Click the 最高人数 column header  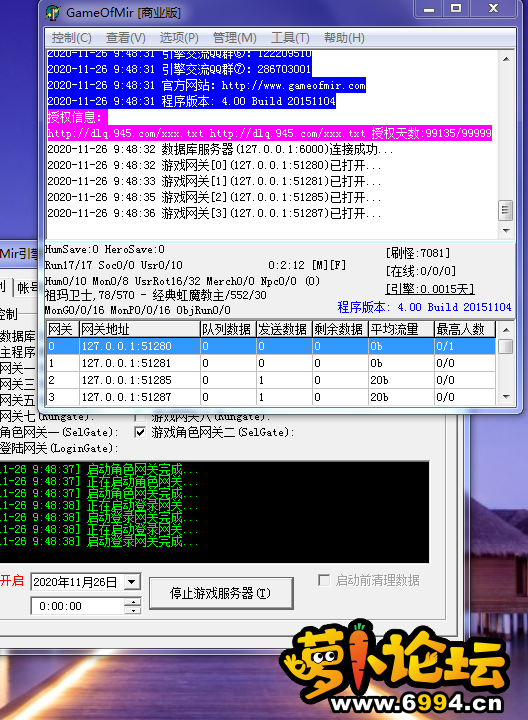[465, 329]
